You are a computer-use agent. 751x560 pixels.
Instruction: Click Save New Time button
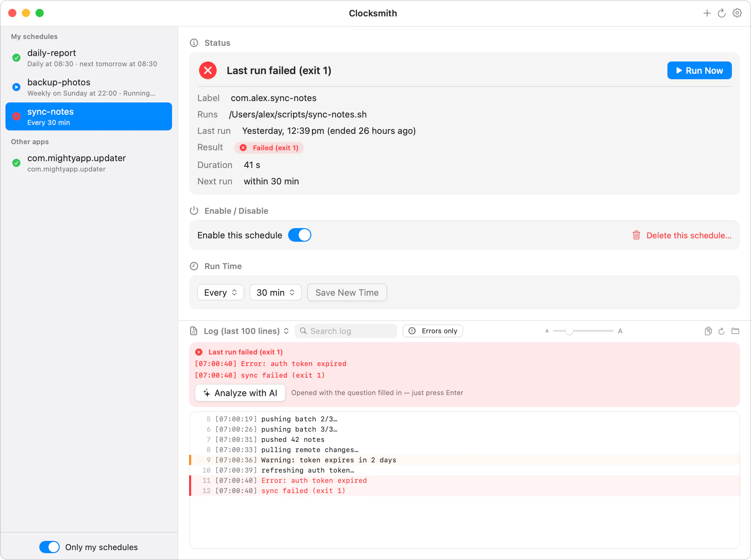click(347, 292)
